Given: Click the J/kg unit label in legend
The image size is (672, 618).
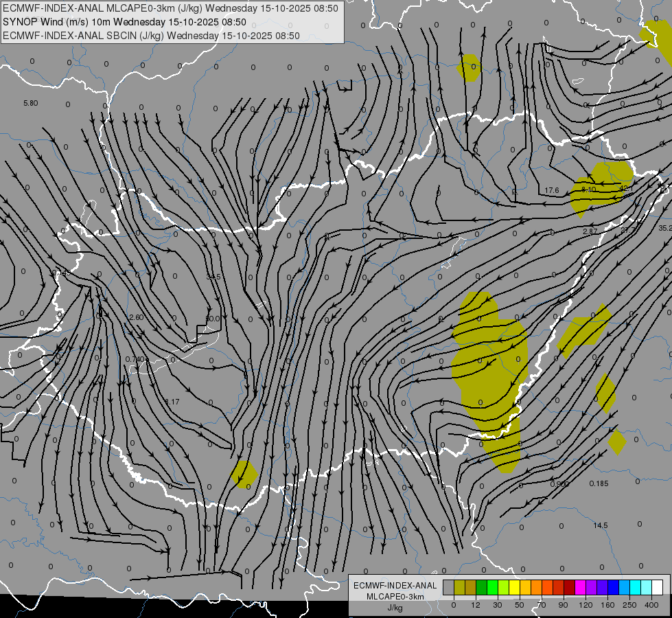Looking at the screenshot, I should 395,608.
